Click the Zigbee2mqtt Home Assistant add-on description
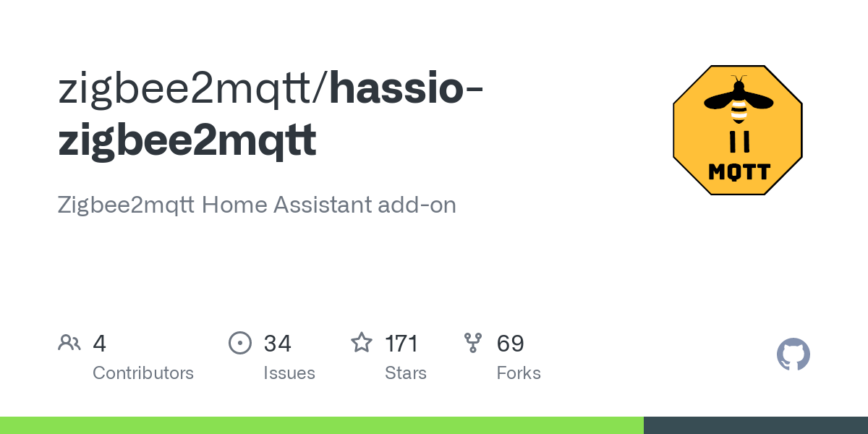This screenshot has width=868, height=434. [257, 205]
